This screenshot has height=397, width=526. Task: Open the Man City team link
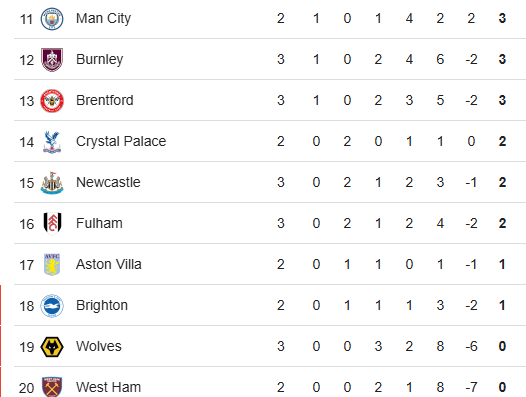tap(103, 18)
